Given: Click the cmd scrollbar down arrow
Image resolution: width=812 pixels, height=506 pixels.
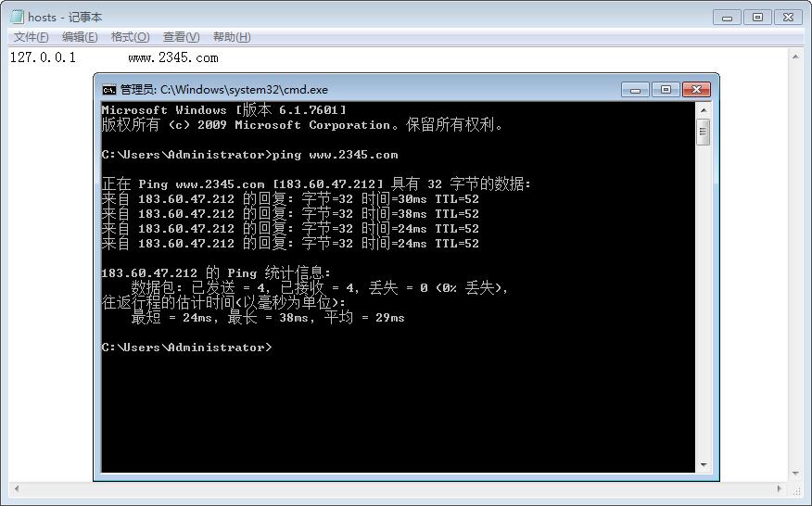Looking at the screenshot, I should [x=704, y=465].
